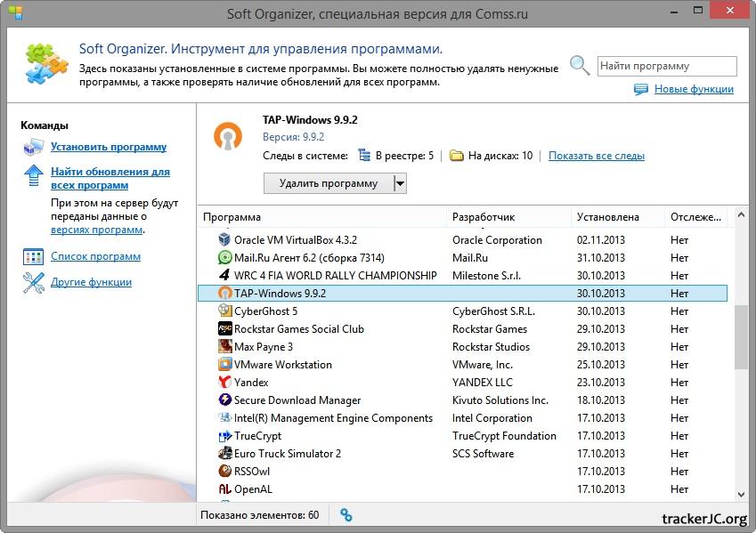756x533 pixels.
Task: Click the TrueCrypt row icon
Action: pos(224,436)
